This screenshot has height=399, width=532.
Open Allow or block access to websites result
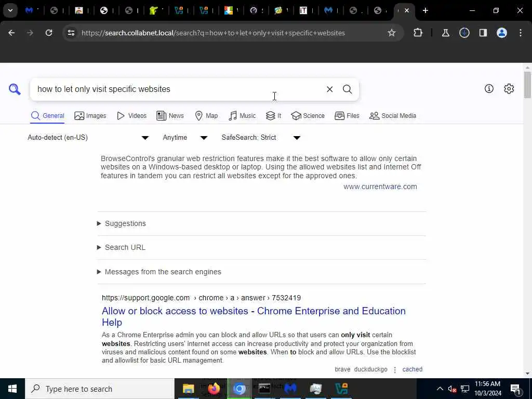point(254,316)
